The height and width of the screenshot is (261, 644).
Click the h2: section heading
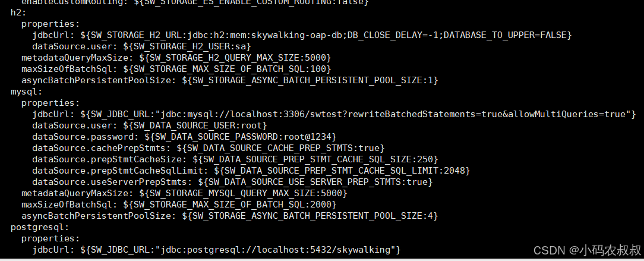(x=18, y=12)
